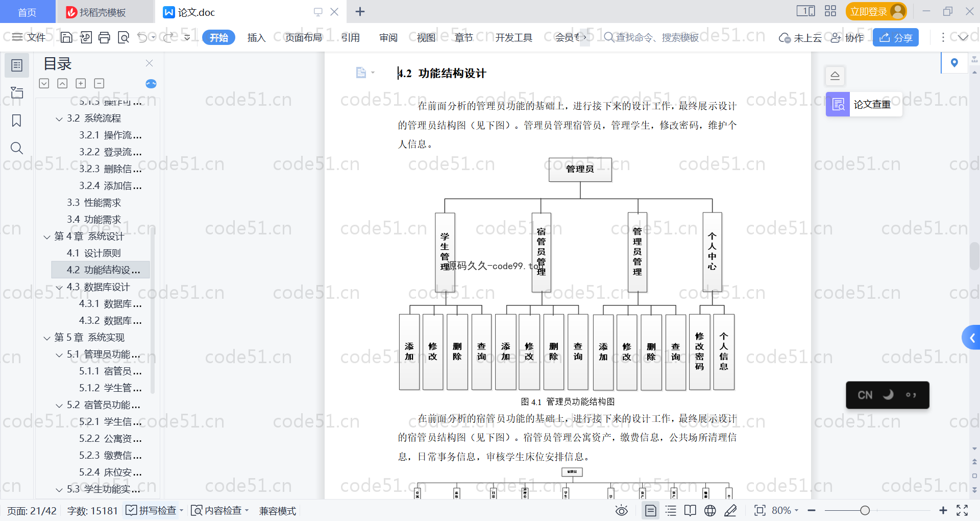Click zoom out minus button
980x521 pixels.
pos(812,510)
